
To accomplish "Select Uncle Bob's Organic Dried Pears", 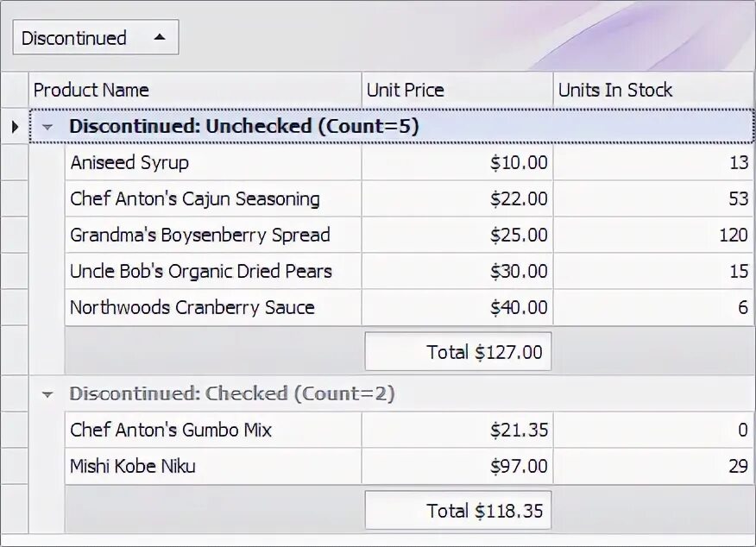I will (201, 272).
